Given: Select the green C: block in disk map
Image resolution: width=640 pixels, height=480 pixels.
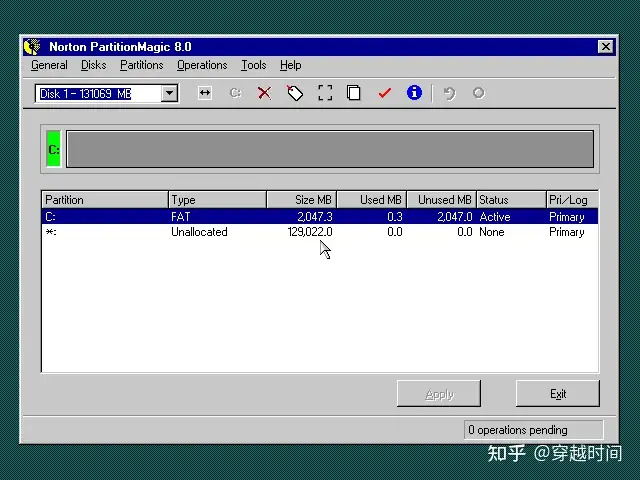Looking at the screenshot, I should (x=53, y=149).
